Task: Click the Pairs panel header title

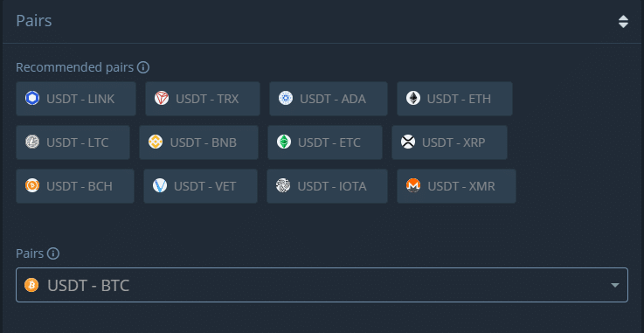Action: pos(34,21)
